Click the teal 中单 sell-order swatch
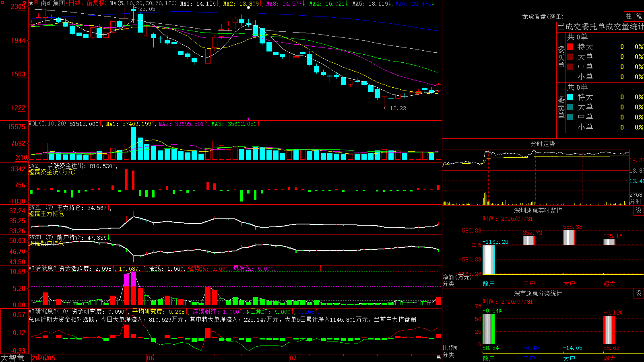The height and width of the screenshot is (362, 644). (570, 117)
